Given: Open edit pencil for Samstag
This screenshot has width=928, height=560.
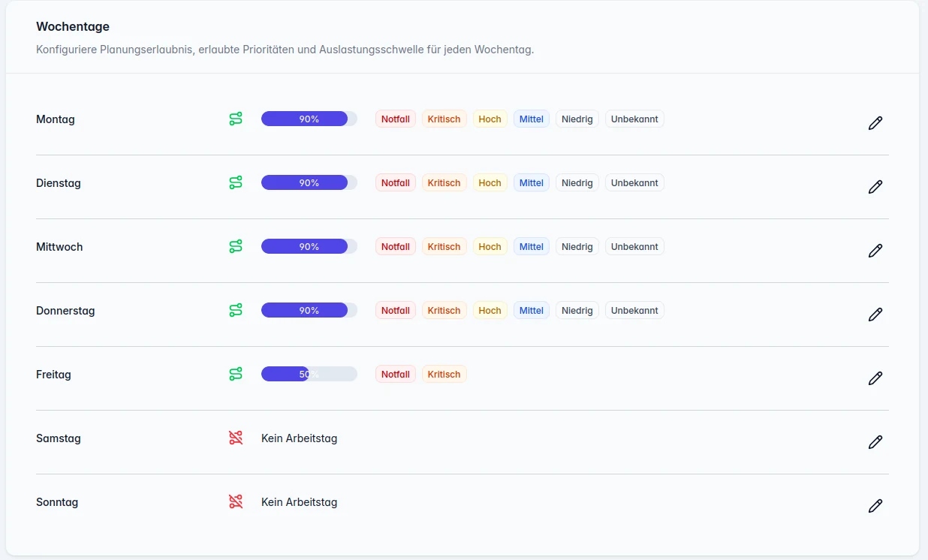Looking at the screenshot, I should 875,442.
